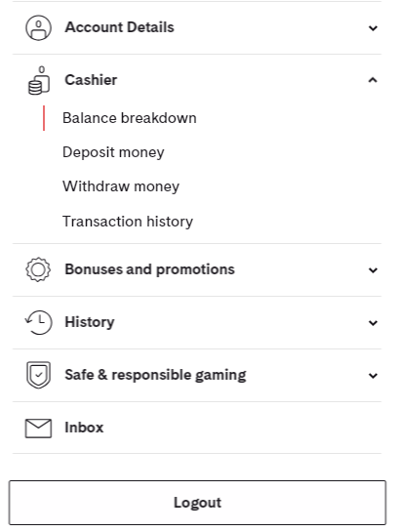Click the History clock icon
Screen dimensions: 394x532
[x=38, y=322]
